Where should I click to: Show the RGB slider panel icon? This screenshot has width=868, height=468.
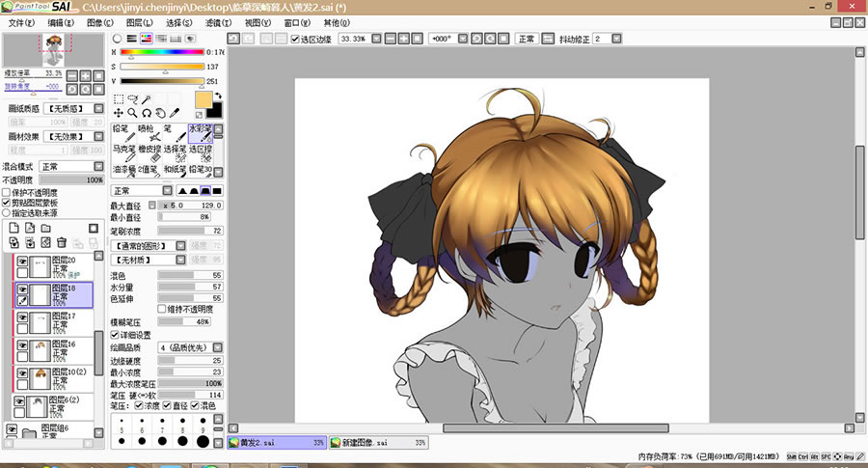[132, 39]
